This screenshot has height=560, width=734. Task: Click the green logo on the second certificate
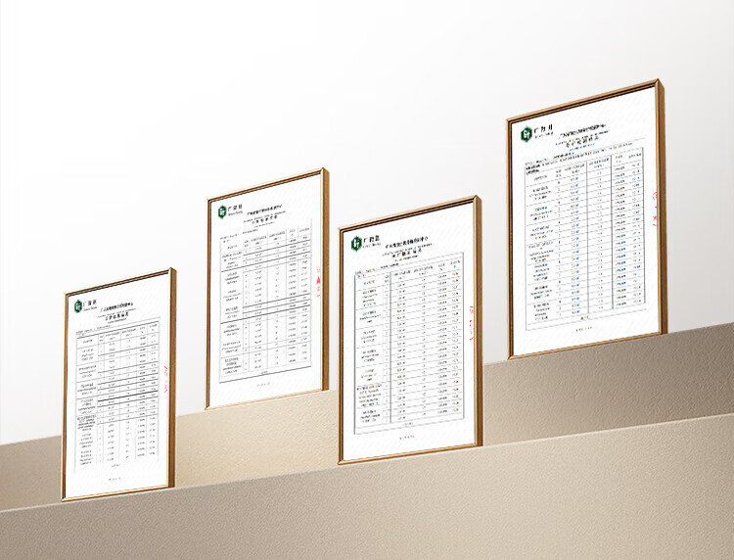(222, 210)
